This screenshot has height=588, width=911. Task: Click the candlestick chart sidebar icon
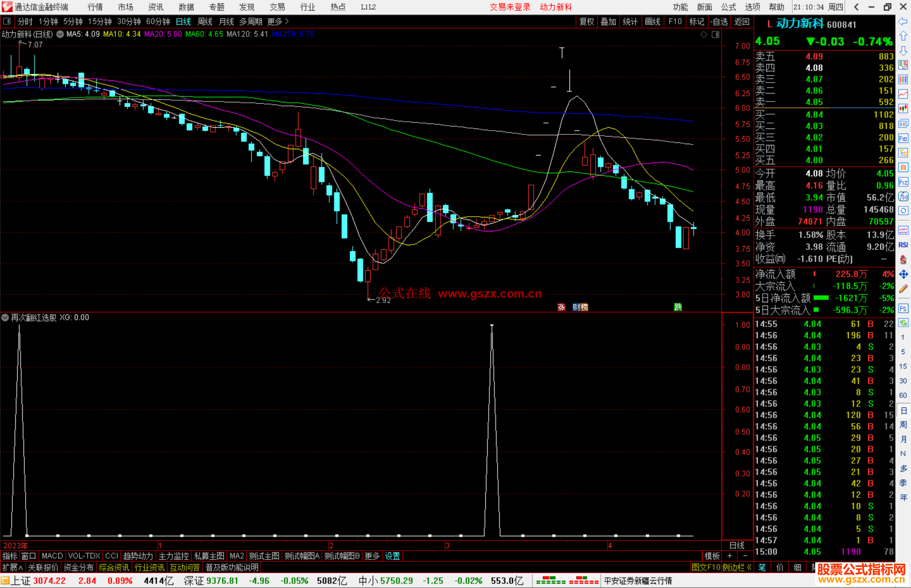903,109
